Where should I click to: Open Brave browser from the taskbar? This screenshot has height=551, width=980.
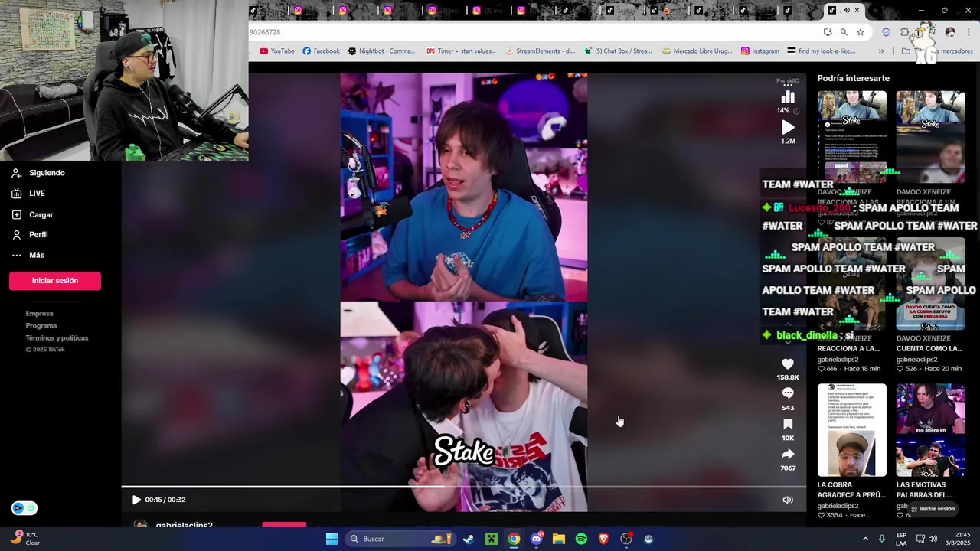pyautogui.click(x=603, y=539)
